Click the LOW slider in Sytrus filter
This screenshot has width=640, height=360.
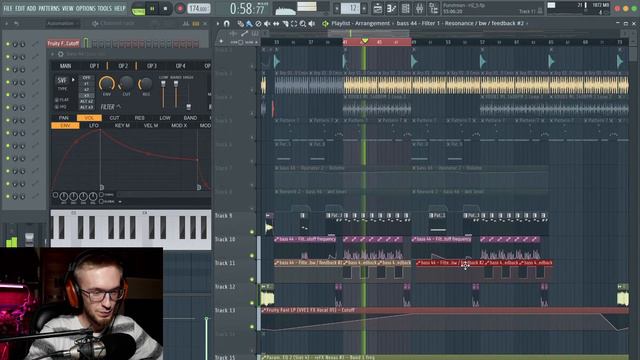[x=163, y=94]
